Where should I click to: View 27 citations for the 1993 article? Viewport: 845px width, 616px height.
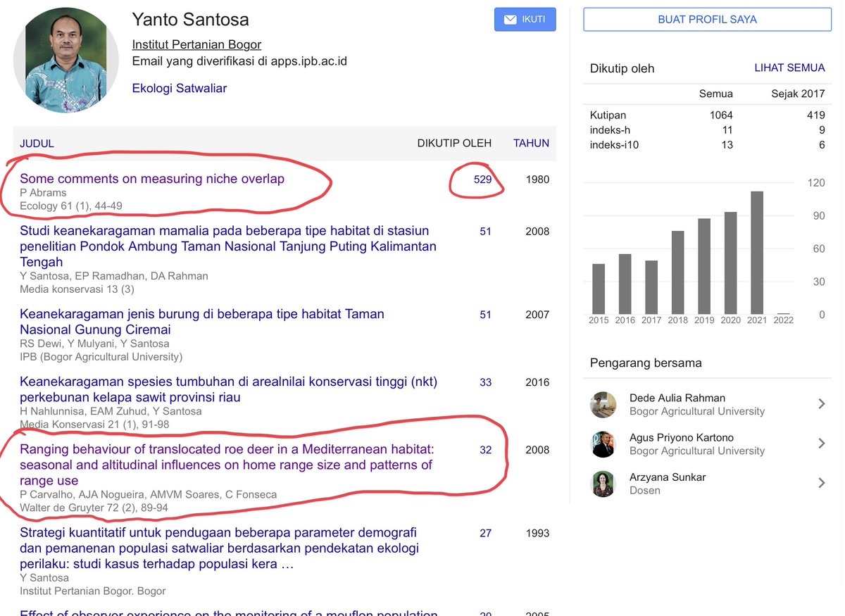click(485, 533)
